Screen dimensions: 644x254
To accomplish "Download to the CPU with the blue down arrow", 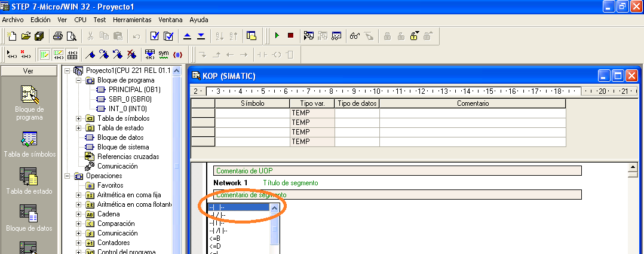I will click(x=201, y=36).
